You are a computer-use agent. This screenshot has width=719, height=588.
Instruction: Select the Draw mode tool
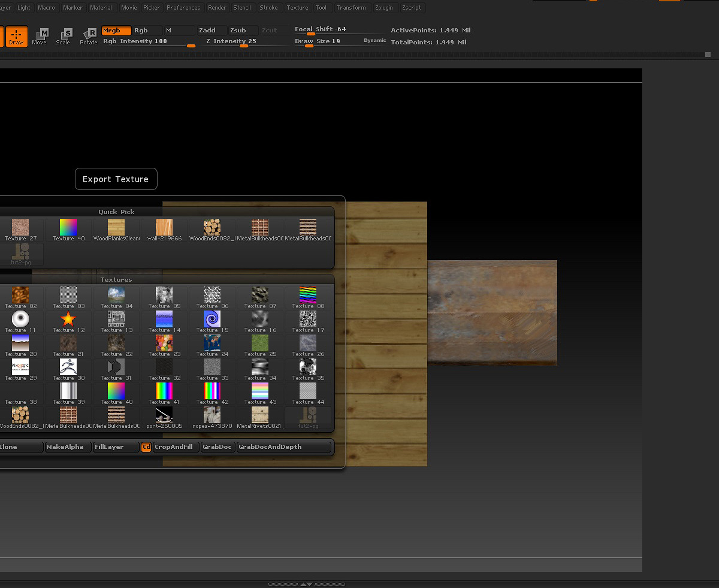[16, 37]
